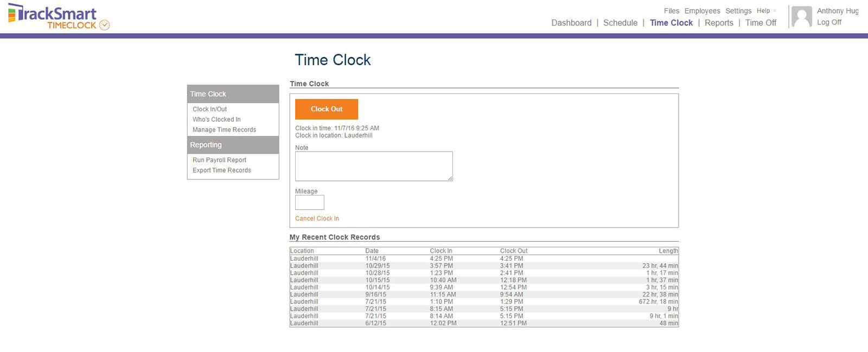
Task: Go to the Schedule page
Action: pyautogui.click(x=620, y=23)
